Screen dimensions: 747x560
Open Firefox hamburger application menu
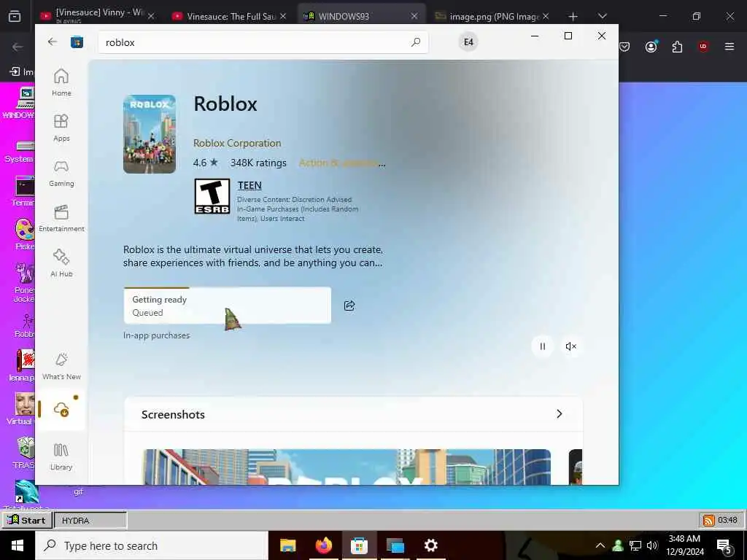[729, 46]
